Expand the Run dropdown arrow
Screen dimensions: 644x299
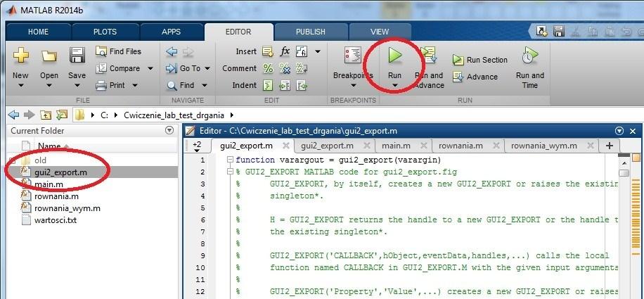click(394, 85)
